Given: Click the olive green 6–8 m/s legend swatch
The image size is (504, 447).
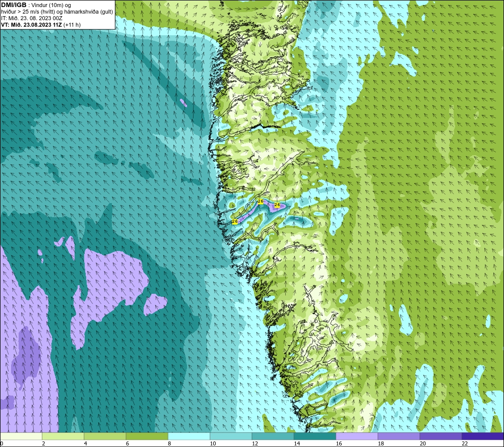Looking at the screenshot, I should tap(147, 436).
